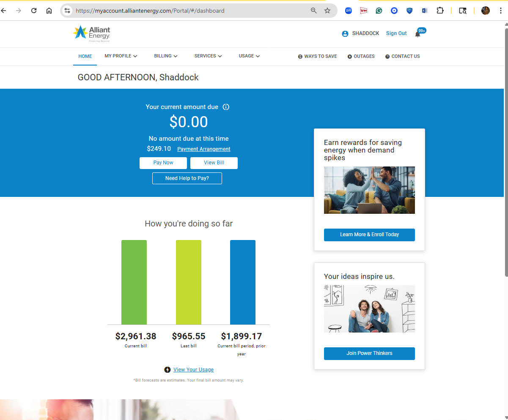The height and width of the screenshot is (420, 508).
Task: Expand the Usage dropdown menu
Action: 249,56
